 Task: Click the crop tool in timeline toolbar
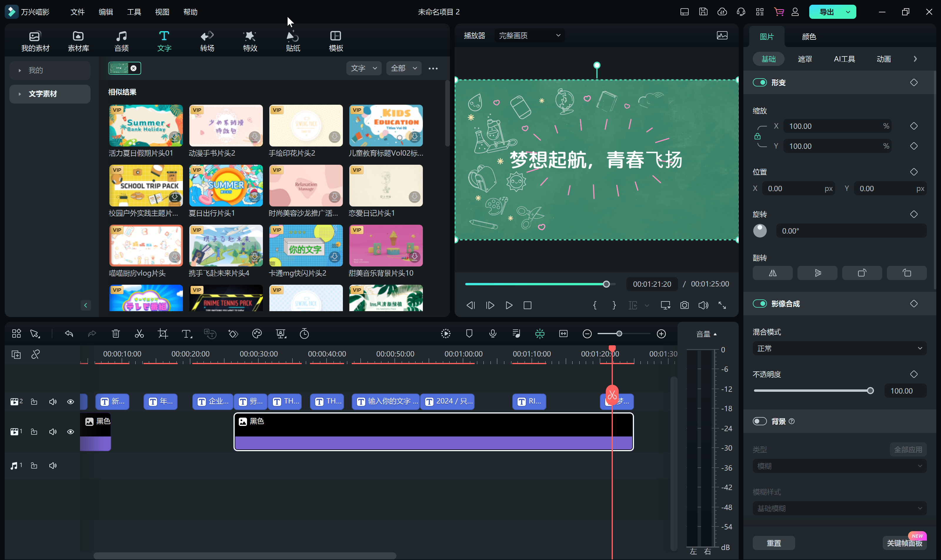(x=163, y=334)
